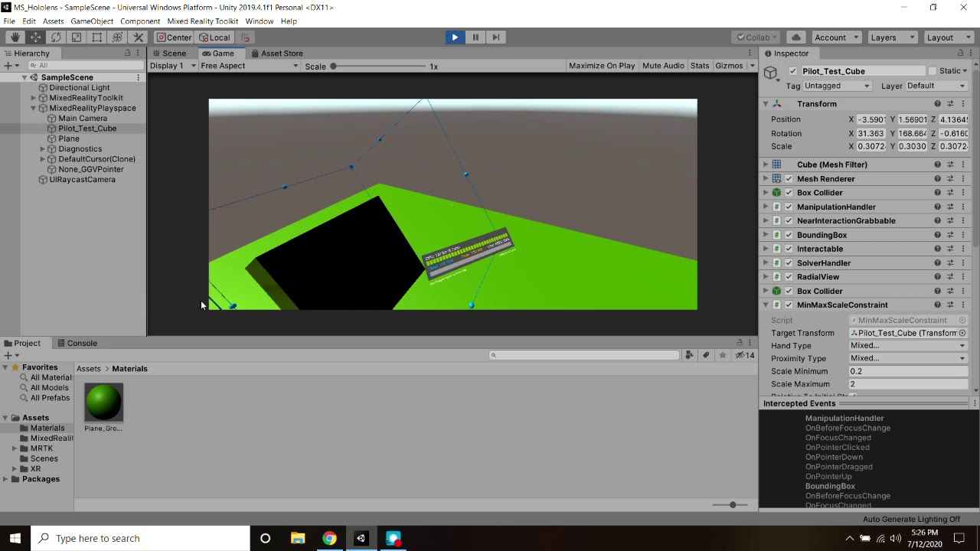This screenshot has width=980, height=551.
Task: Disable BoundingBox component checkbox
Action: pos(789,235)
